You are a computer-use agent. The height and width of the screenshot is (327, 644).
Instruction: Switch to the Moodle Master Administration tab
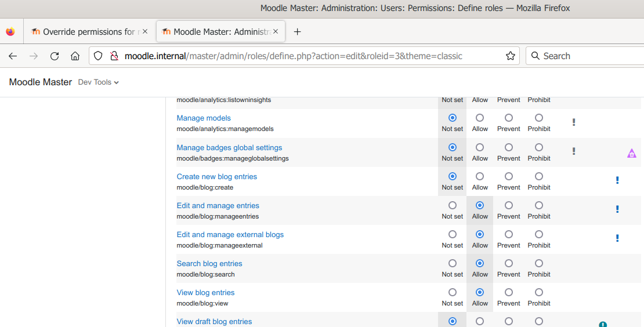(x=220, y=31)
